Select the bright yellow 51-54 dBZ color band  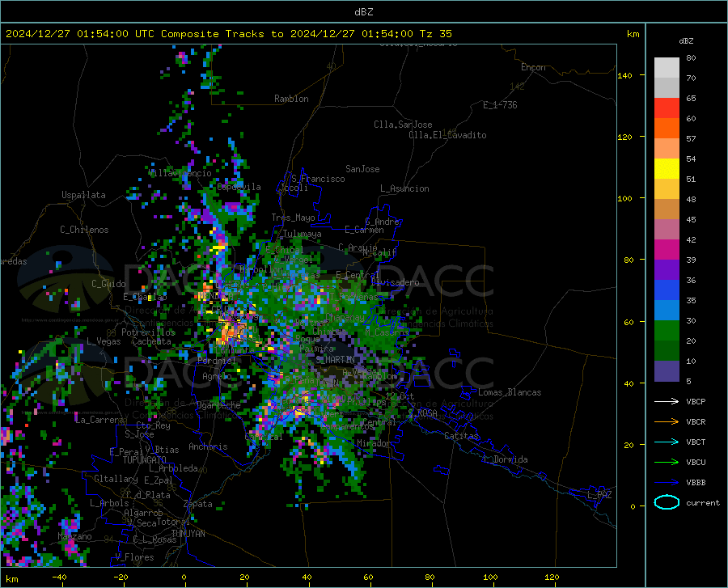click(x=667, y=169)
